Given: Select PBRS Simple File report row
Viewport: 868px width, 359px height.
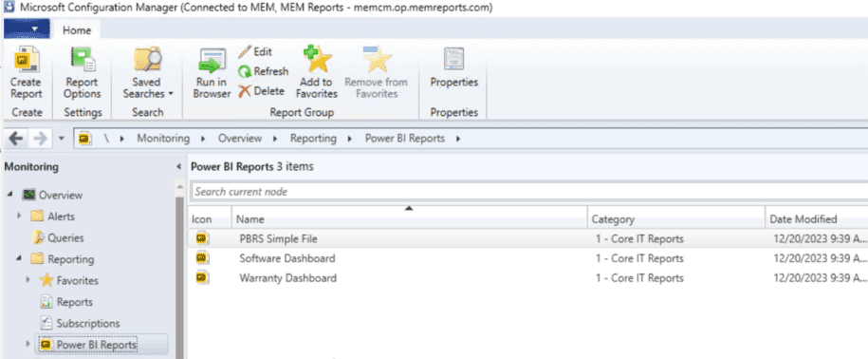Looking at the screenshot, I should click(x=528, y=238).
